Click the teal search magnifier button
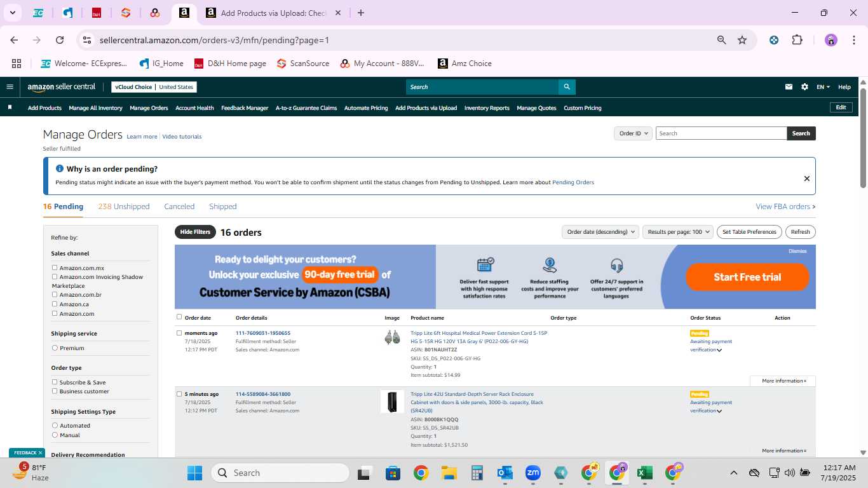This screenshot has height=488, width=868. click(x=567, y=87)
